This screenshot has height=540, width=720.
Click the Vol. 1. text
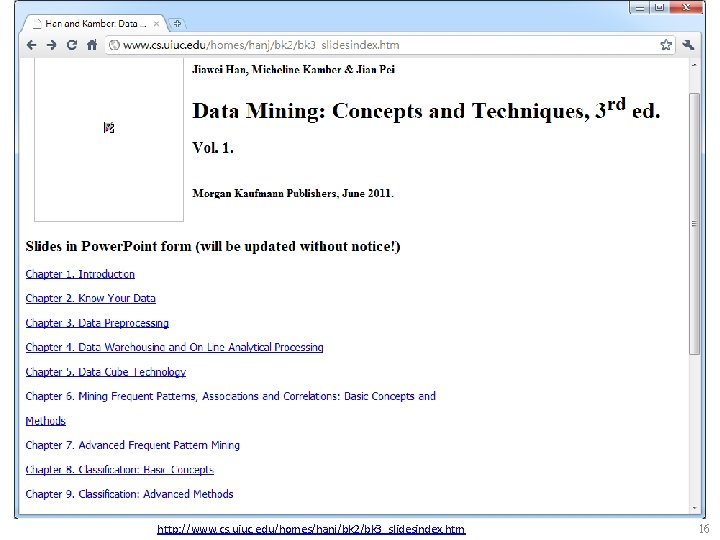coord(213,148)
